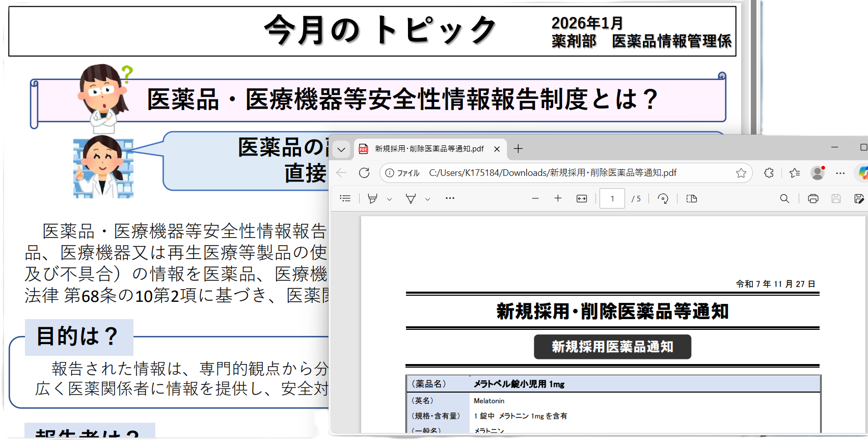Zoom in on the PDF
The image size is (868, 440).
click(x=558, y=198)
